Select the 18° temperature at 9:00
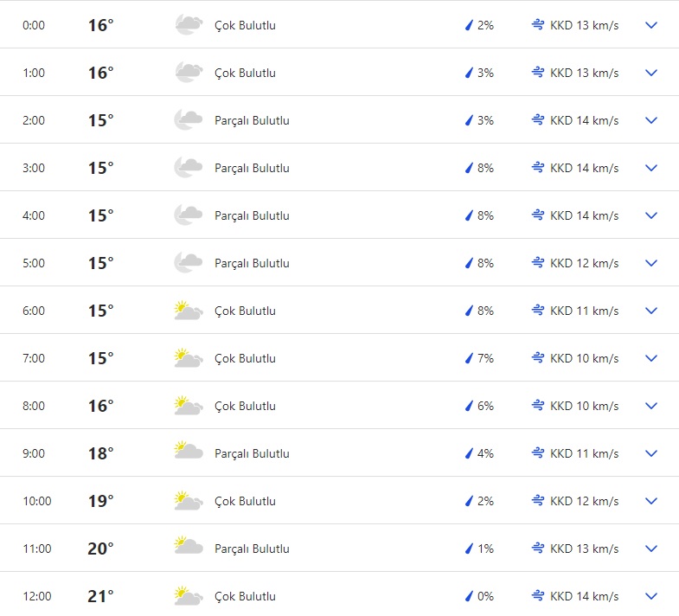Viewport: 679px width, 616px height. 100,453
